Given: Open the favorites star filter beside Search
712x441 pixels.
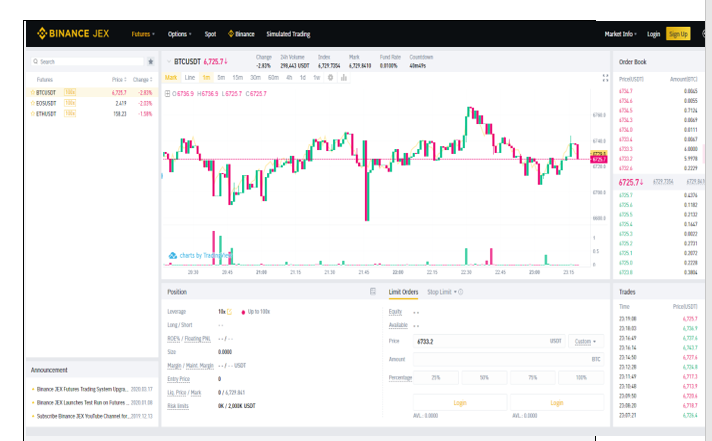Looking at the screenshot, I should pos(151,61).
